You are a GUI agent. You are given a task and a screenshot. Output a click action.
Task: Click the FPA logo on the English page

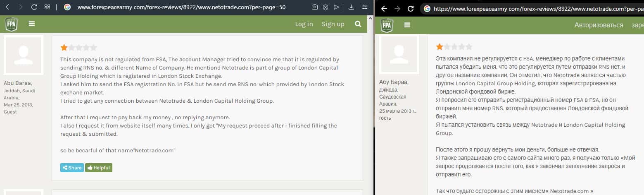click(12, 24)
